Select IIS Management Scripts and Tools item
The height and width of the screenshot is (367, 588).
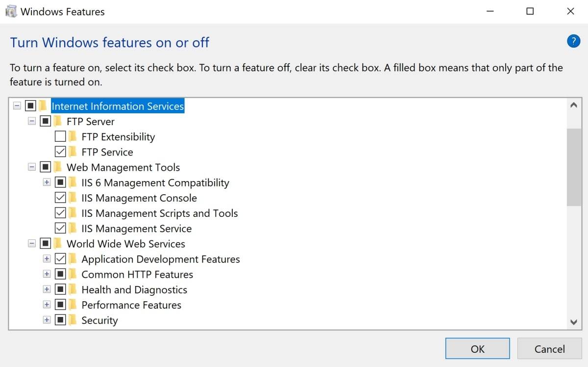click(159, 213)
